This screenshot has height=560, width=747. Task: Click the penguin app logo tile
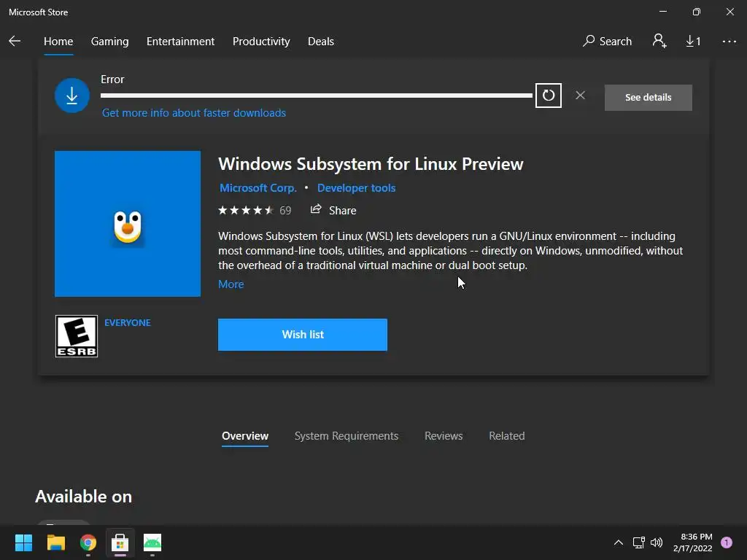(x=128, y=224)
